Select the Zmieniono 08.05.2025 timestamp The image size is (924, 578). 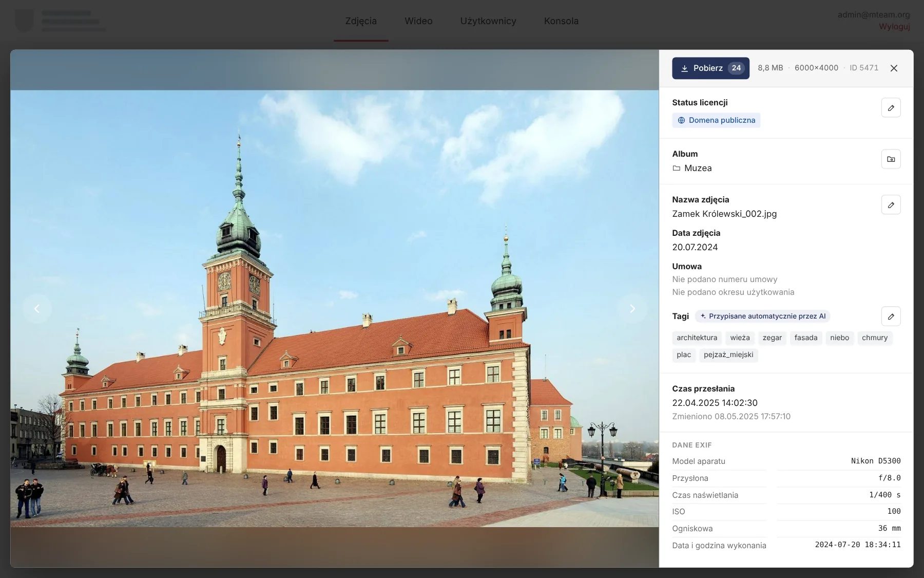tap(731, 416)
